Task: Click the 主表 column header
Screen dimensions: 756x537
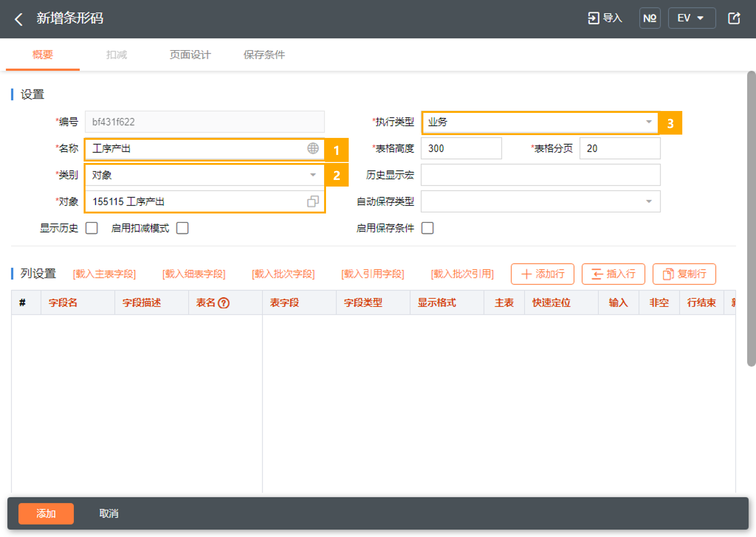Action: [504, 303]
